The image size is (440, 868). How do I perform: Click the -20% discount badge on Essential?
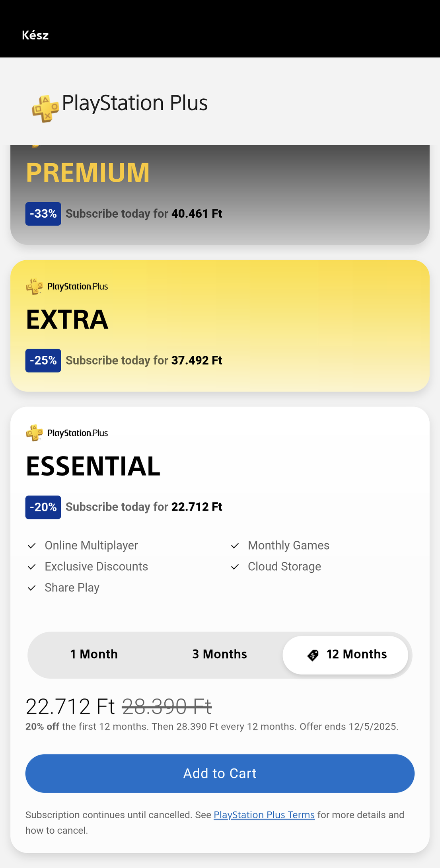click(x=43, y=507)
